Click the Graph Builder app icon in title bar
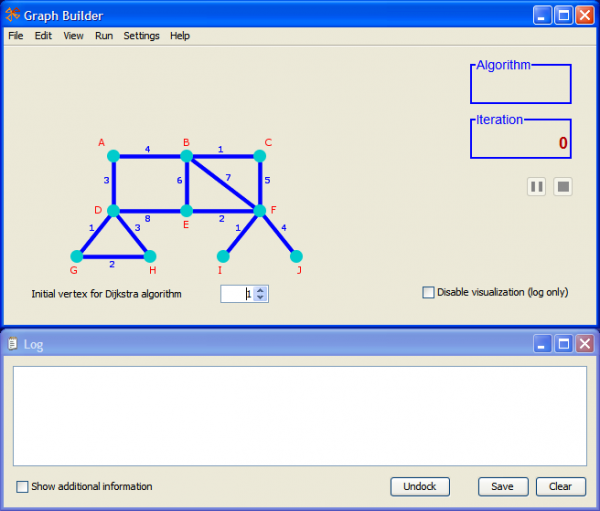600x511 pixels. point(13,15)
